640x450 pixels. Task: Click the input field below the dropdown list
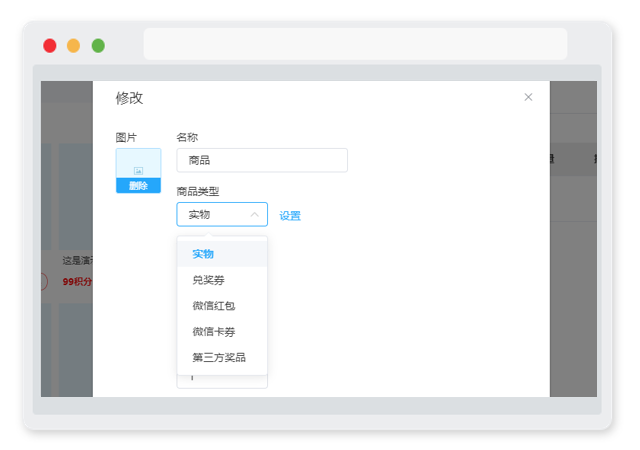(222, 381)
